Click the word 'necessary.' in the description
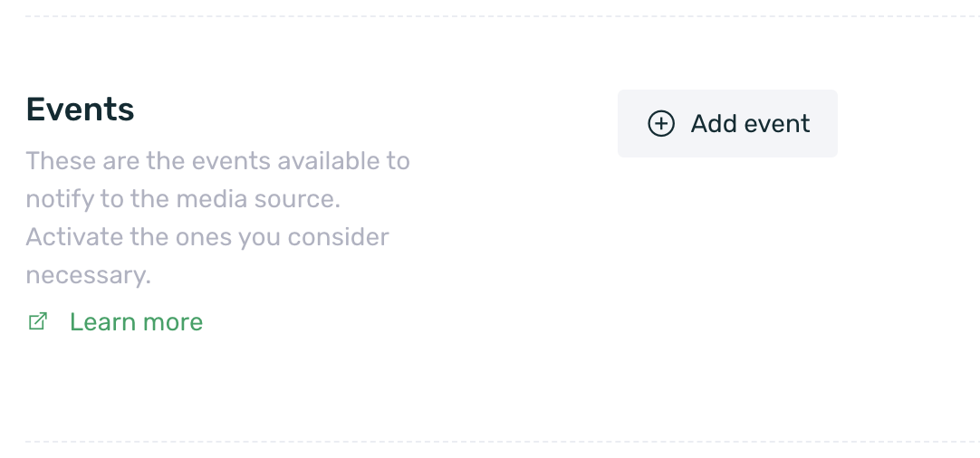Viewport: 980px width, 458px height. tap(88, 275)
